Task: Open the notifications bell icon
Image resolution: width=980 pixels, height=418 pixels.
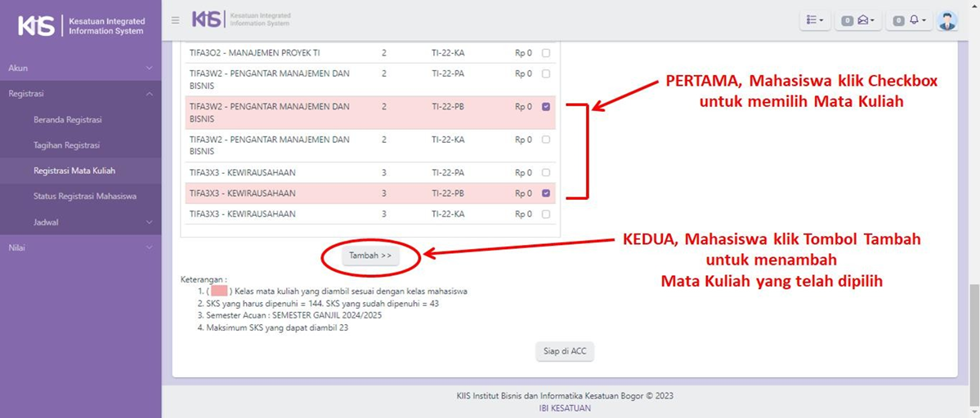Action: tap(910, 20)
